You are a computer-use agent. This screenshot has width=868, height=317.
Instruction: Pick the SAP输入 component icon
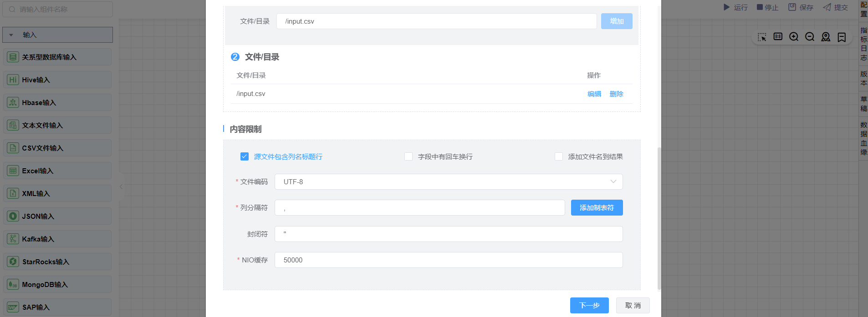coord(13,307)
